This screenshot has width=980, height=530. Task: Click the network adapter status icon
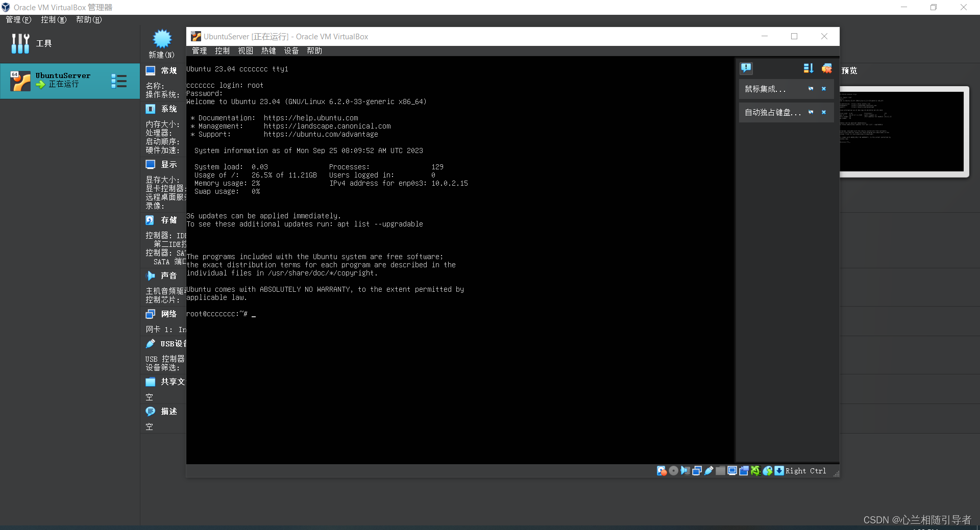coord(697,471)
